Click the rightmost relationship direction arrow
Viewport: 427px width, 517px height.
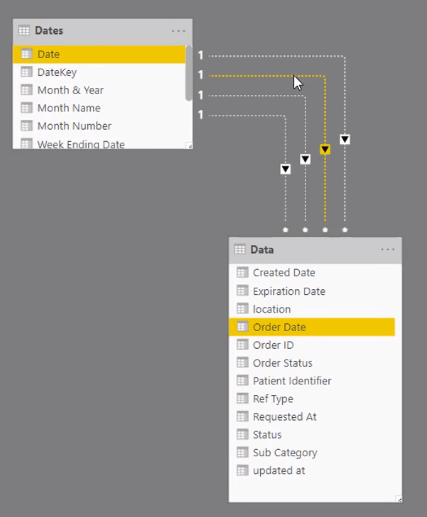tap(345, 139)
